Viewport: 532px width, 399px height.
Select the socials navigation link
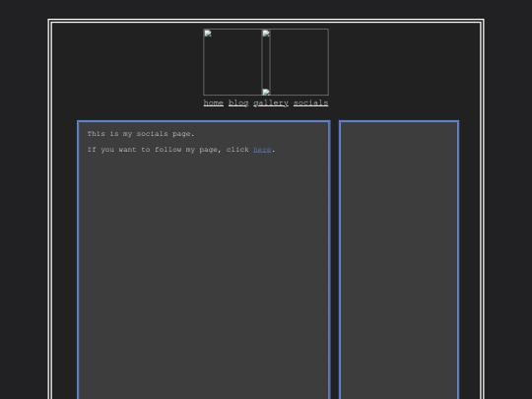tap(310, 102)
